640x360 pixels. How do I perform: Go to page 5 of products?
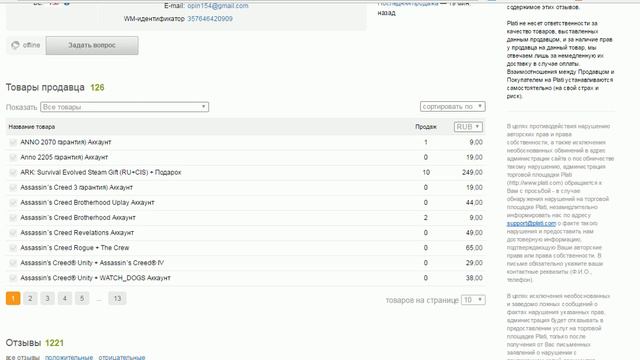point(82,298)
